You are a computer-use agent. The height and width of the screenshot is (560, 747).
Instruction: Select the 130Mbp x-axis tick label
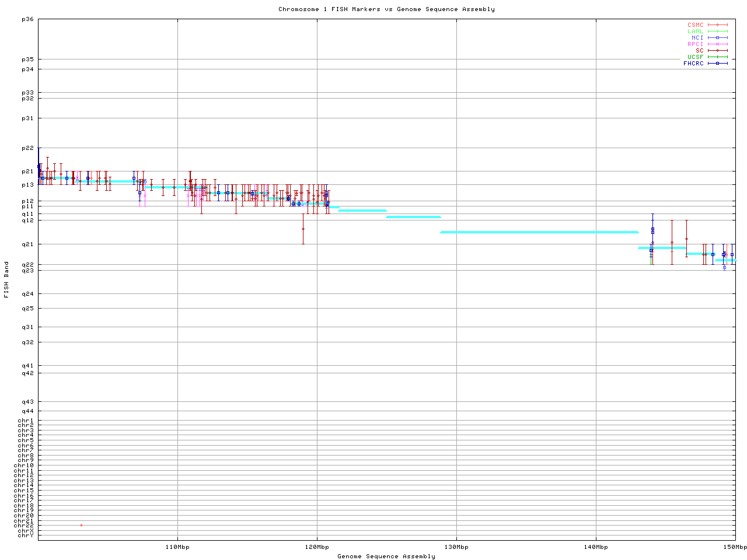pos(456,547)
